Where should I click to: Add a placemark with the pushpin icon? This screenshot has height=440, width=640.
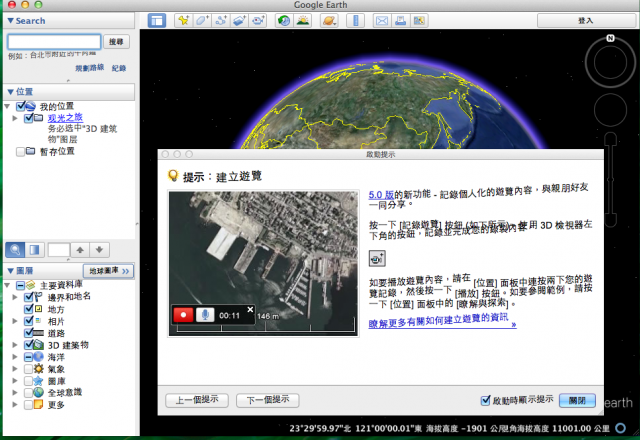click(x=183, y=20)
